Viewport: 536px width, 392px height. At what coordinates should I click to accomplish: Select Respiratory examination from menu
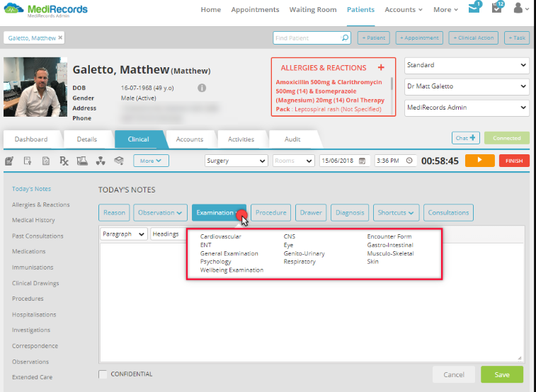pyautogui.click(x=300, y=262)
